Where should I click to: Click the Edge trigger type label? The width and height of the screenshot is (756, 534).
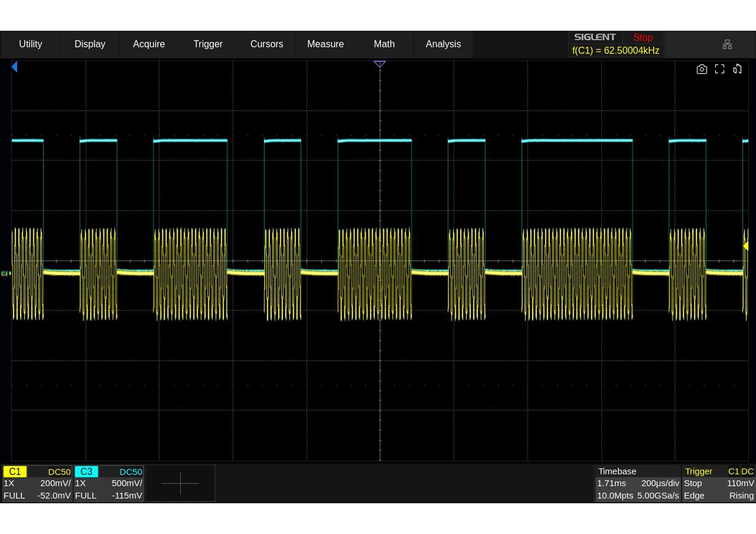pyautogui.click(x=694, y=496)
